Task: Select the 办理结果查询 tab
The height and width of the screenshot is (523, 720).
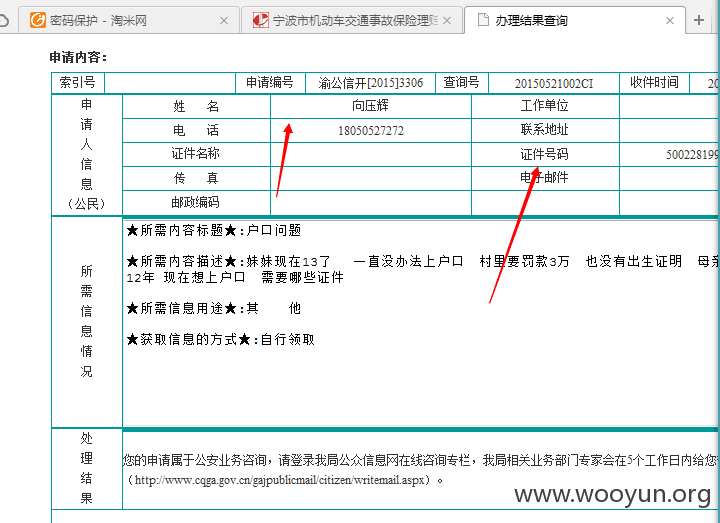Action: point(575,20)
